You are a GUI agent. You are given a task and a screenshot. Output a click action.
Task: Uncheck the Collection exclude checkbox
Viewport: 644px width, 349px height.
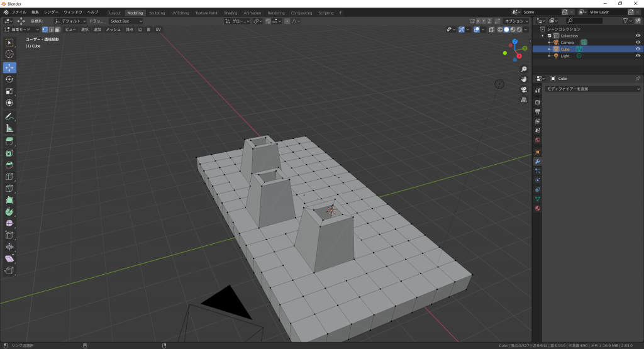pos(550,36)
